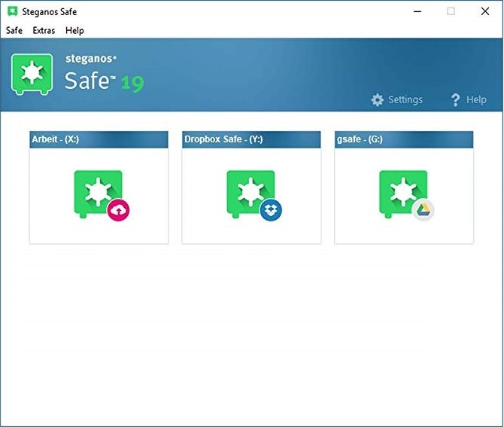Screen dimensions: 504x427
Task: Open the Help menu in menu bar
Action: [x=74, y=31]
